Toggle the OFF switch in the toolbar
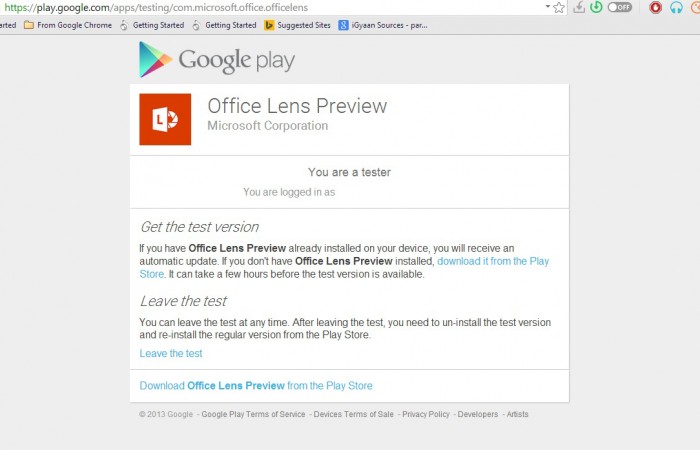Image resolution: width=700 pixels, height=450 pixels. tap(620, 7)
